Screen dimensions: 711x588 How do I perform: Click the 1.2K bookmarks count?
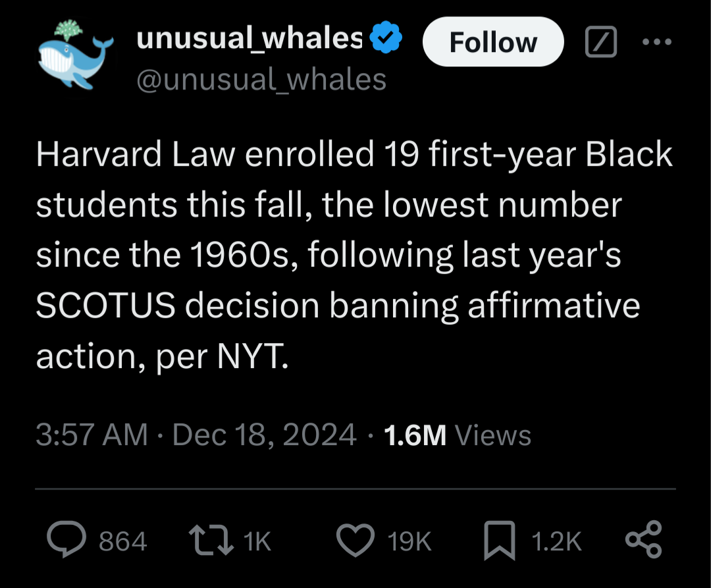[556, 541]
